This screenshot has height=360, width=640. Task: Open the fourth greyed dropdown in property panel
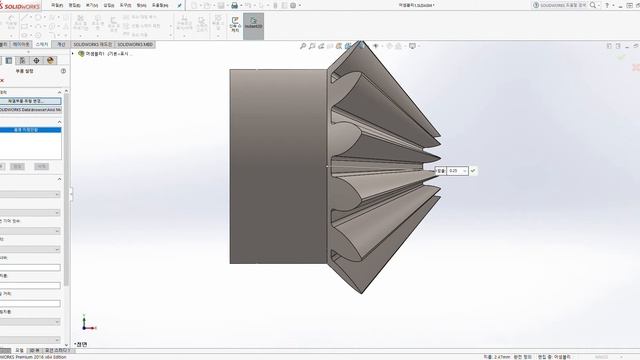30,249
